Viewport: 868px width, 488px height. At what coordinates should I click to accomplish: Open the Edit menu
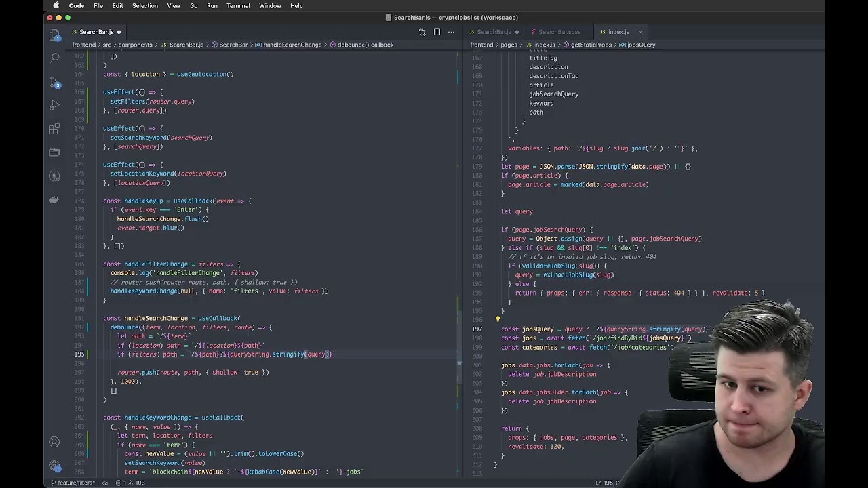pos(118,5)
